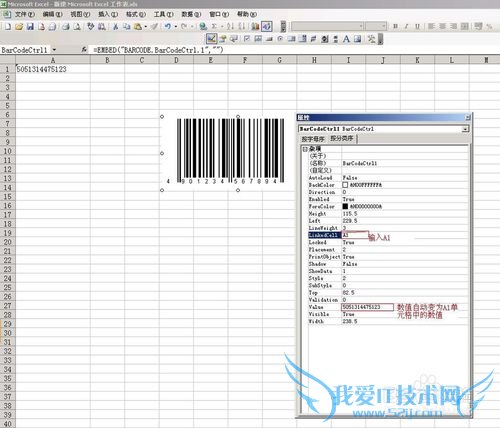Click the Print toolbar icon
The height and width of the screenshot is (428, 500).
66,27
